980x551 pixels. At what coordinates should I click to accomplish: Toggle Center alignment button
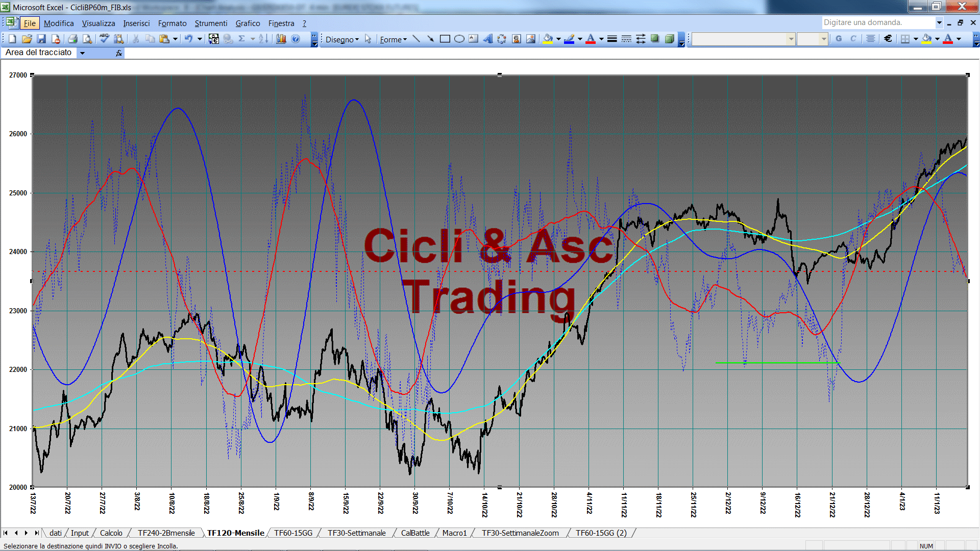[871, 39]
